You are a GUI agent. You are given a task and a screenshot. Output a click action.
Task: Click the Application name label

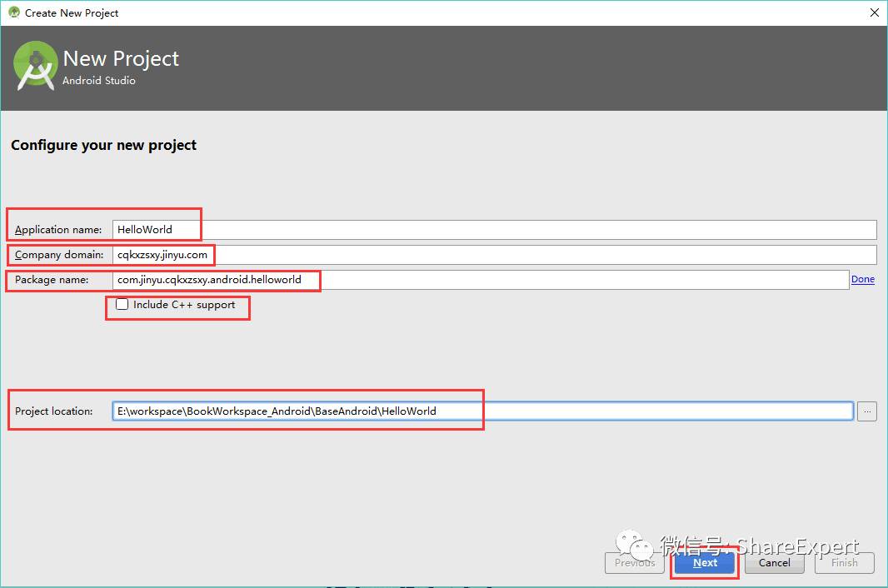point(58,229)
